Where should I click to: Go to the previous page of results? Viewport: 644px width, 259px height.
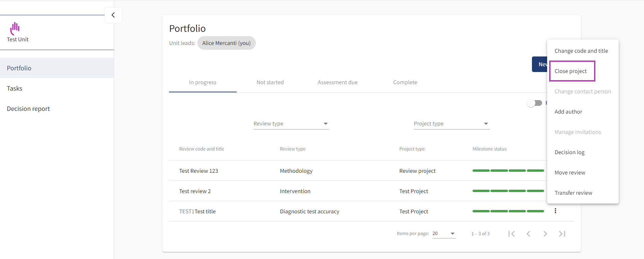pyautogui.click(x=528, y=234)
